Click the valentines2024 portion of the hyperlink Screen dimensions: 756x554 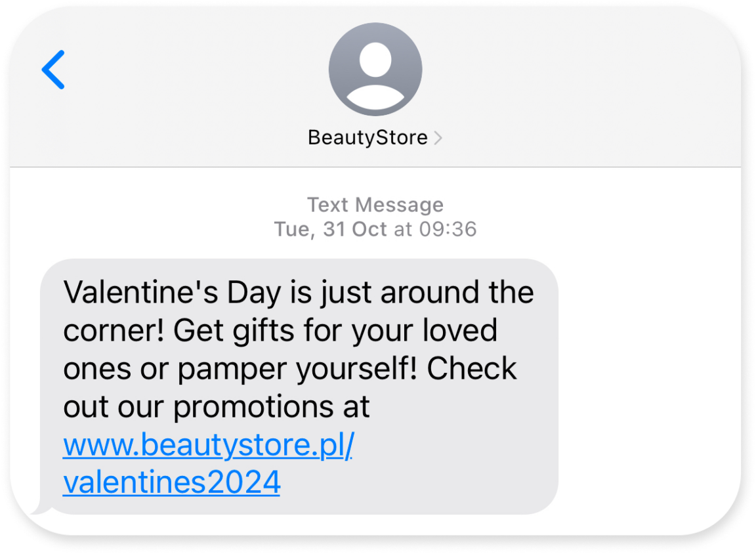(x=171, y=483)
